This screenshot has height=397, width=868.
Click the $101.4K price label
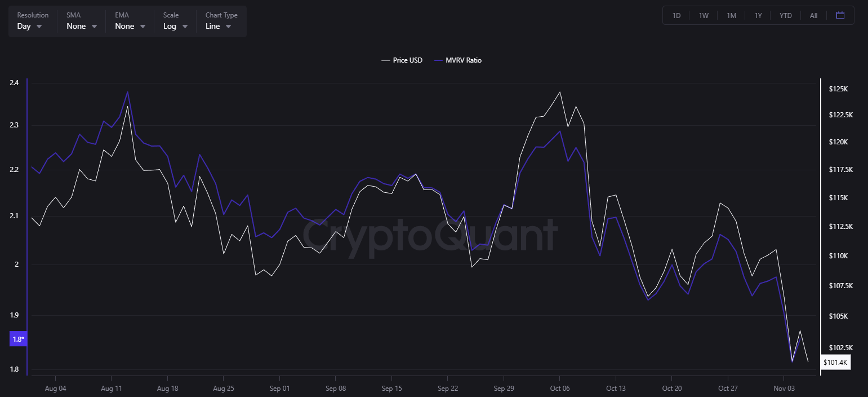click(x=835, y=363)
